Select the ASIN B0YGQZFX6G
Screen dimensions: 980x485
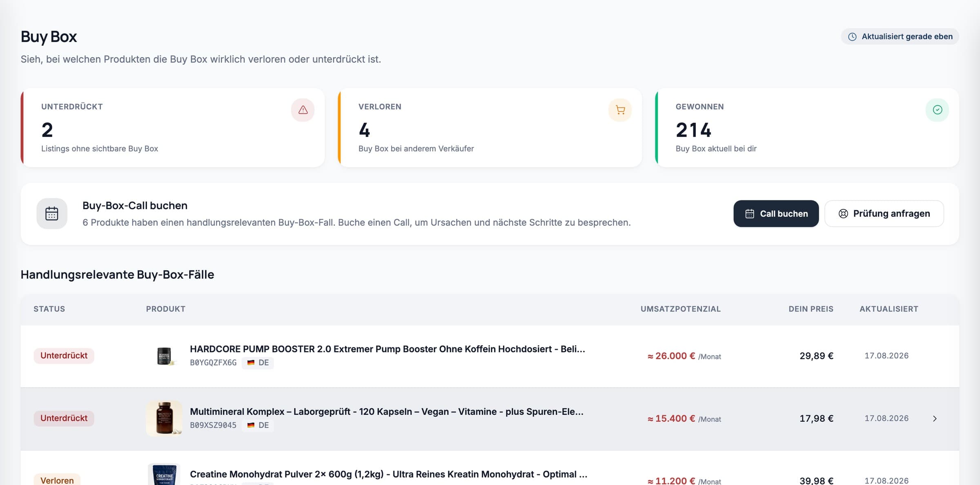point(213,363)
